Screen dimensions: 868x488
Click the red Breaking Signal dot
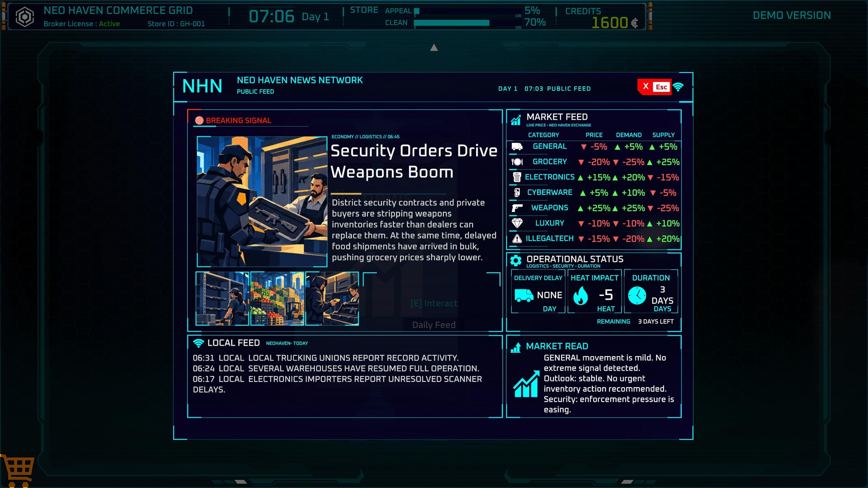(x=199, y=121)
